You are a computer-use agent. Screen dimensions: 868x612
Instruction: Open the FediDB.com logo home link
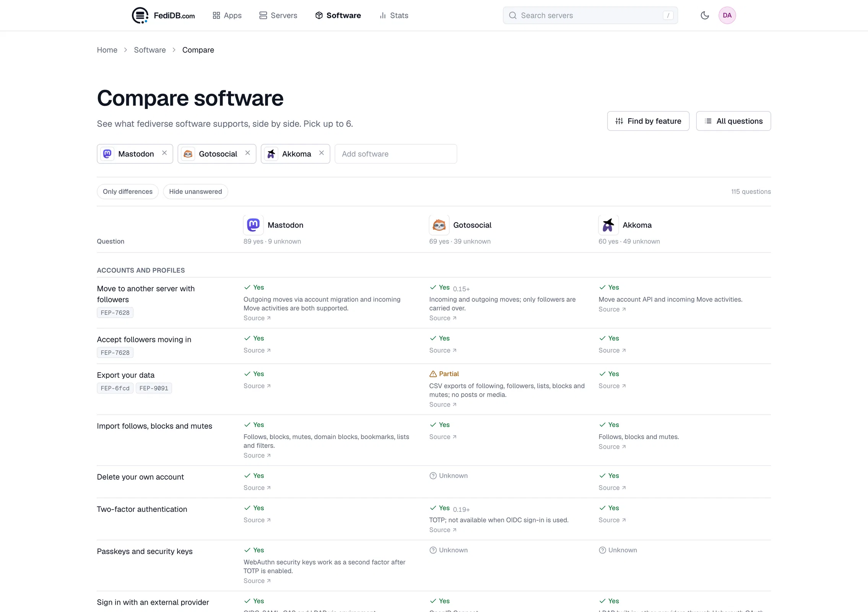click(163, 15)
